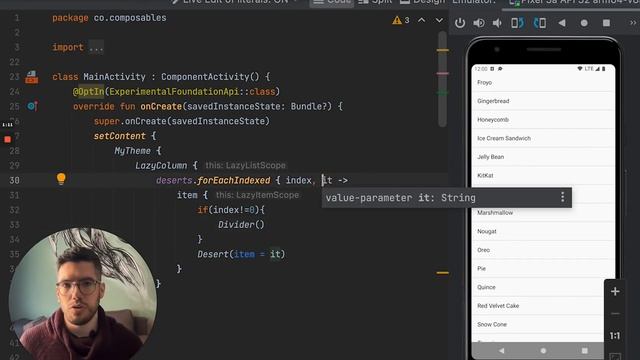Expand more emulator toolbar actions chevron
Viewport: 640px width, 360px height.
pos(633,23)
